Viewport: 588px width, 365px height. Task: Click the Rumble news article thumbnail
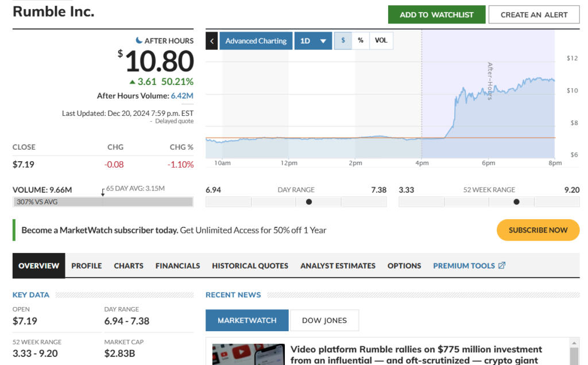(248, 354)
